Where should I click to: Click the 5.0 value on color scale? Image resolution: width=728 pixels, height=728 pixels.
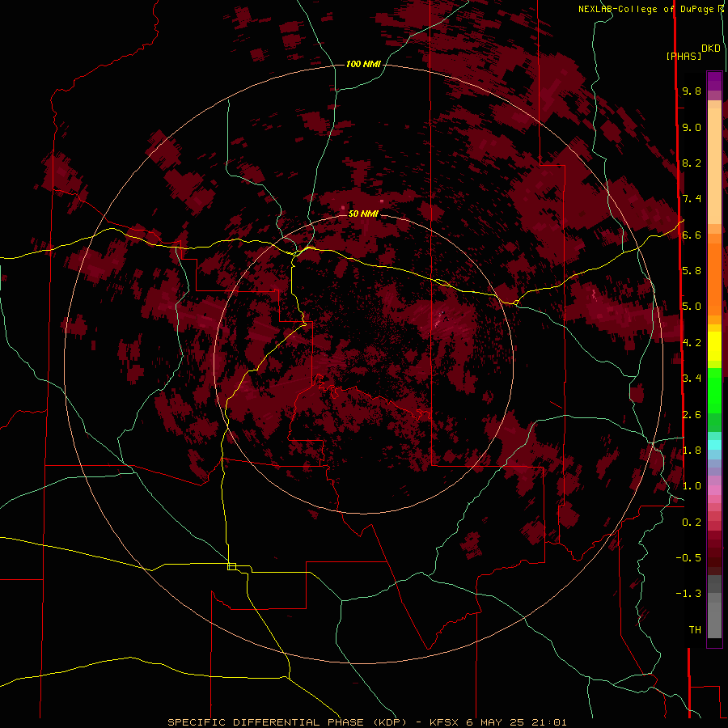pos(692,307)
